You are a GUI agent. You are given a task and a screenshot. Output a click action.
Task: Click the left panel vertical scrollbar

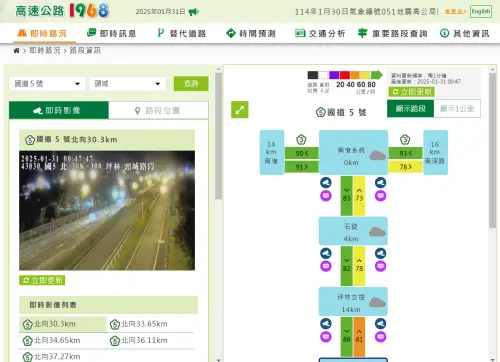pyautogui.click(x=218, y=136)
